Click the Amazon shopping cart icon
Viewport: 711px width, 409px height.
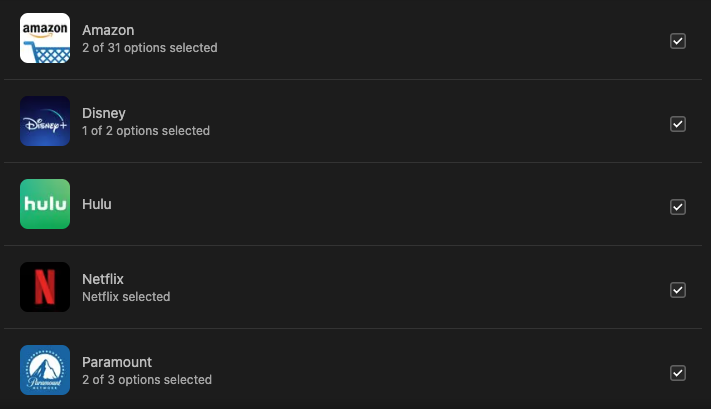tap(45, 38)
